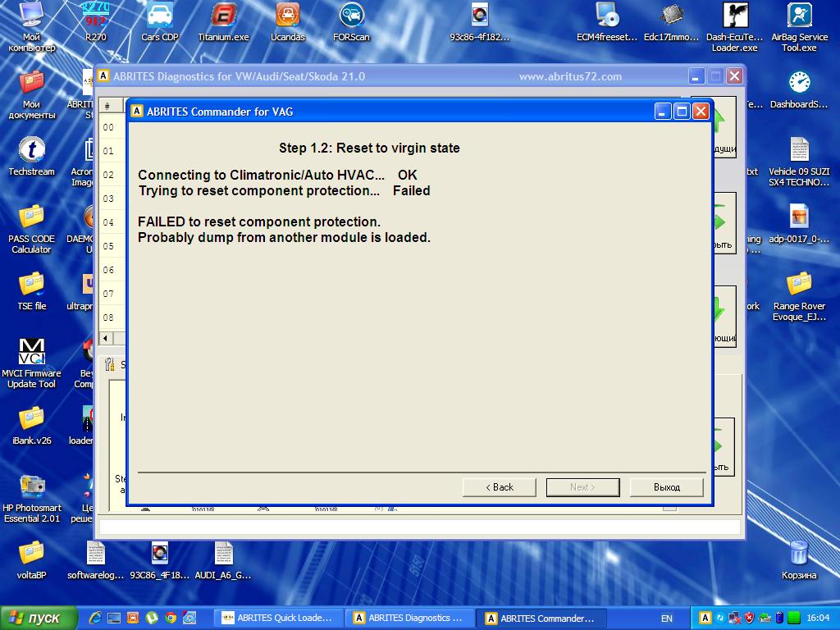
Task: Click the ABRITES tray icon
Action: tap(706, 619)
